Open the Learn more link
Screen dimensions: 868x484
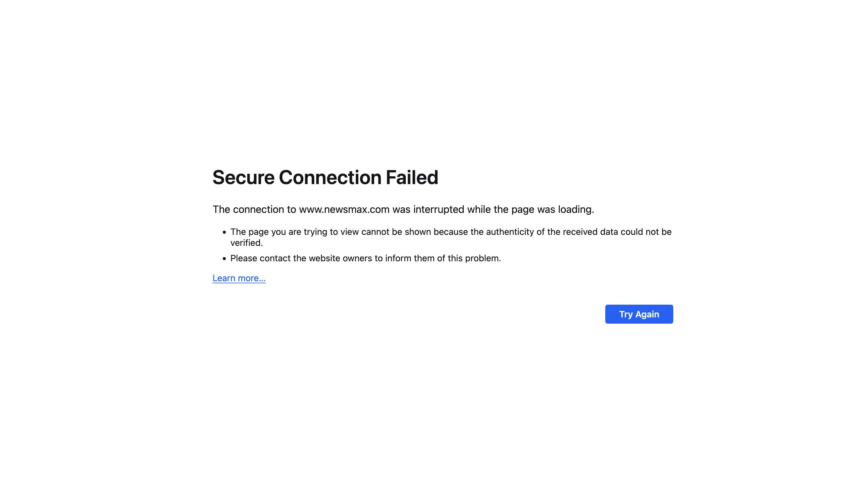click(239, 279)
